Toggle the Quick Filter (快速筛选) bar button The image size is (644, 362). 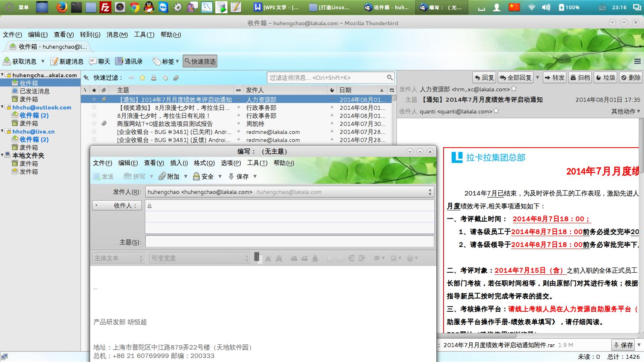coord(200,62)
